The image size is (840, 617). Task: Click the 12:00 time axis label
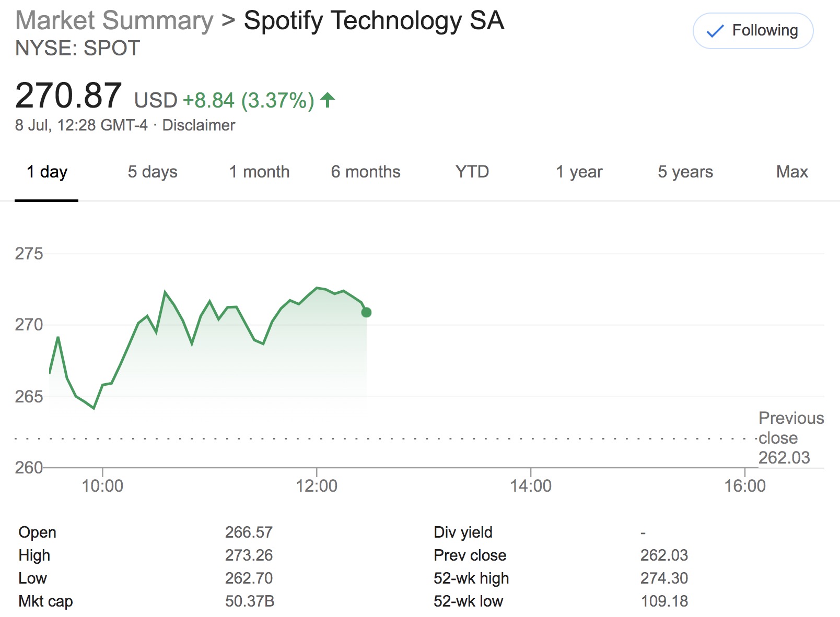(x=317, y=486)
